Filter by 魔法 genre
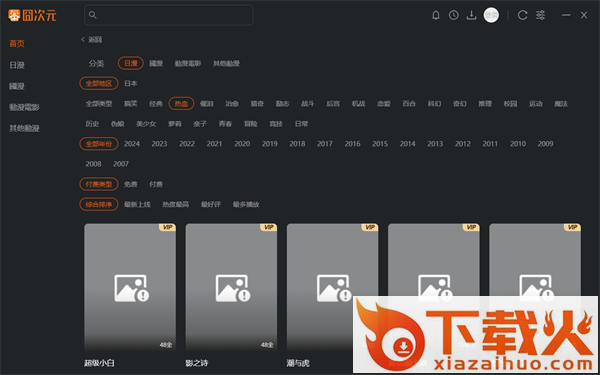600x375 pixels. tap(561, 104)
